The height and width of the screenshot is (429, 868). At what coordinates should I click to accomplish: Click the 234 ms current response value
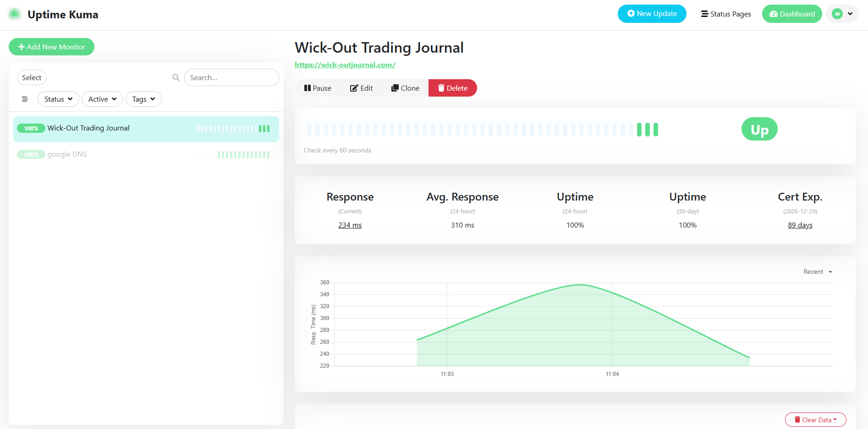pos(350,225)
